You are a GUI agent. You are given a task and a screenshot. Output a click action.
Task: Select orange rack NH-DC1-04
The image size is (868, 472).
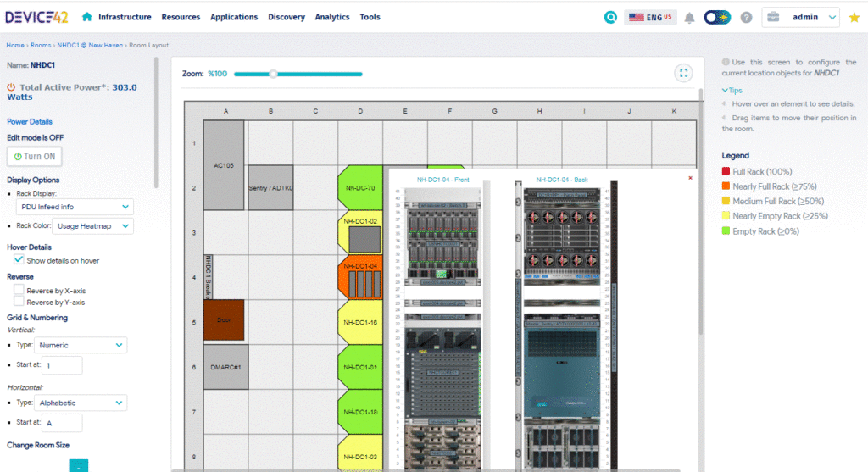coord(360,277)
